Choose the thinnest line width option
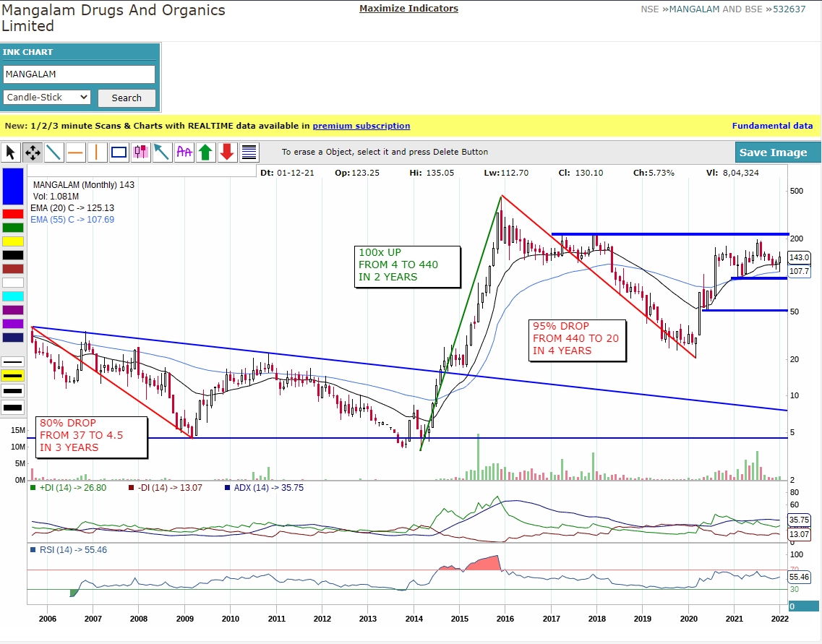Viewport: 822px width, 644px height. tap(13, 362)
